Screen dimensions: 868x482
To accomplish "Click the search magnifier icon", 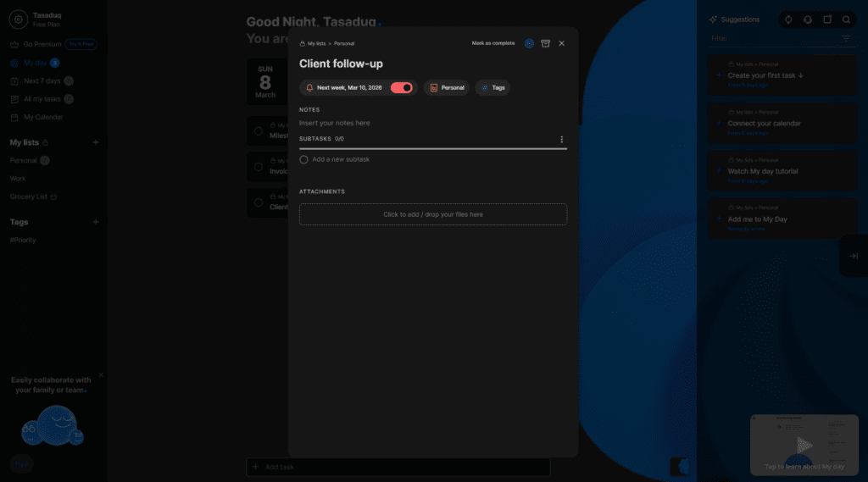I will tap(847, 19).
